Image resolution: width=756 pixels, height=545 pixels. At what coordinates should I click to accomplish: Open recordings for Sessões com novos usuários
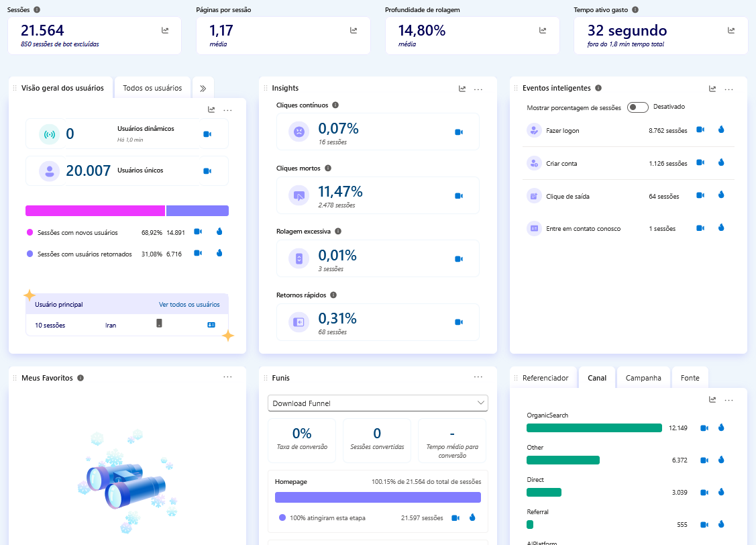click(x=198, y=232)
